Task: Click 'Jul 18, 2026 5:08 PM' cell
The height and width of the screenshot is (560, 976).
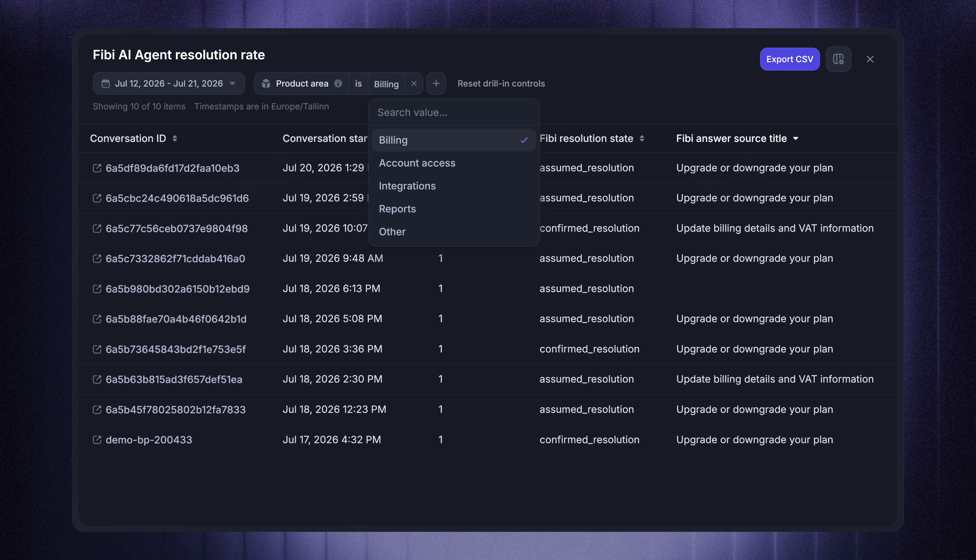Action: pyautogui.click(x=332, y=319)
